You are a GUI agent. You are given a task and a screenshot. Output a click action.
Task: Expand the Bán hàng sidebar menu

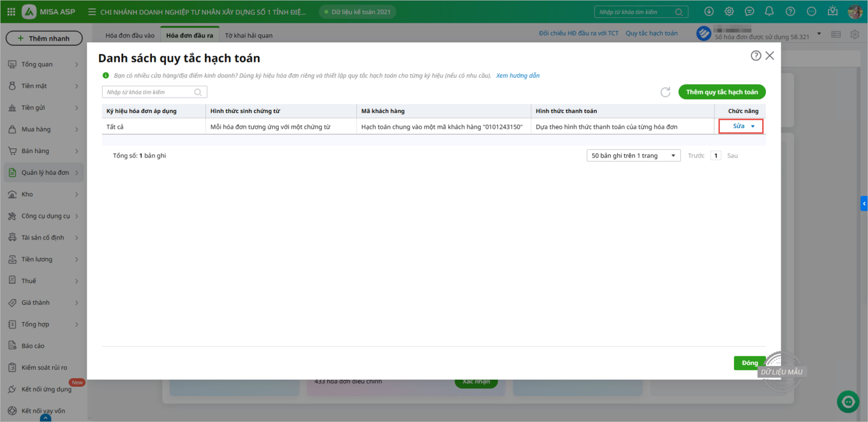[44, 151]
